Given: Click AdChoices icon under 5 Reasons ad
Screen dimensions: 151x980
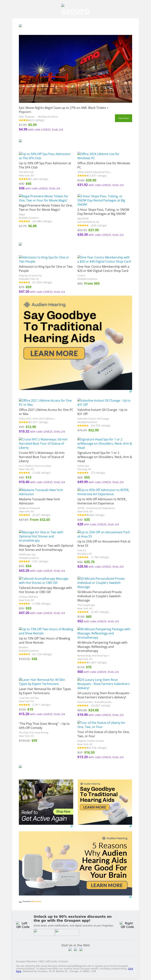Looking at the screenshot, I should pos(130,897).
